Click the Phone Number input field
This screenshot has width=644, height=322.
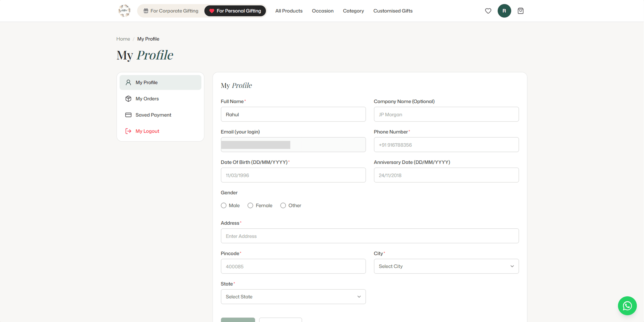446,145
